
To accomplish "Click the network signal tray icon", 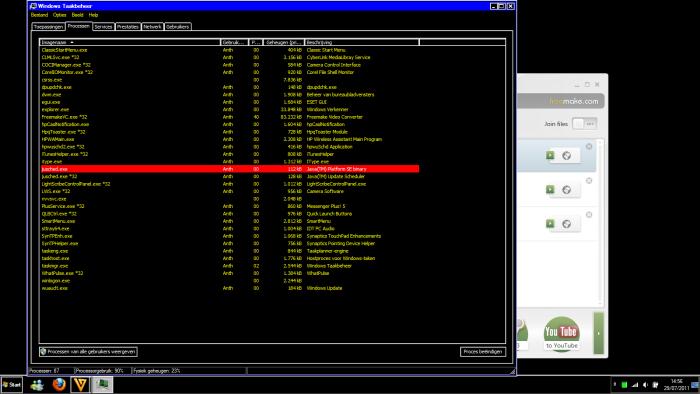I will (x=634, y=385).
